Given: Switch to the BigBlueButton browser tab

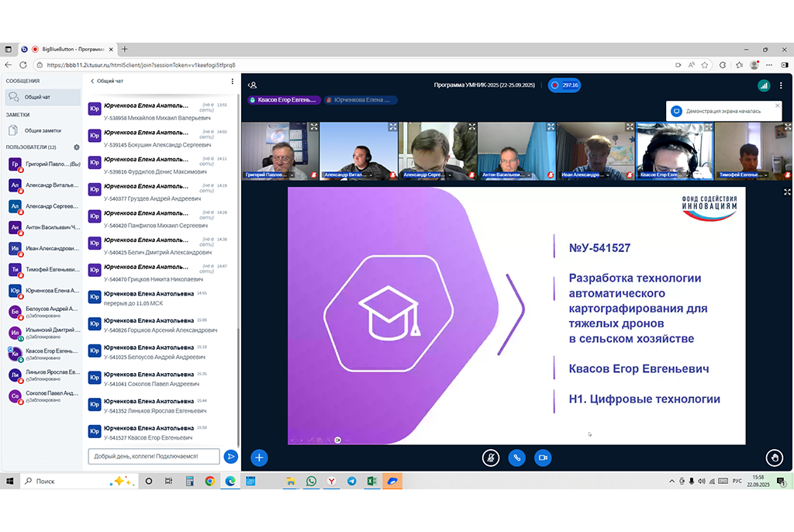Looking at the screenshot, I should coord(68,49).
